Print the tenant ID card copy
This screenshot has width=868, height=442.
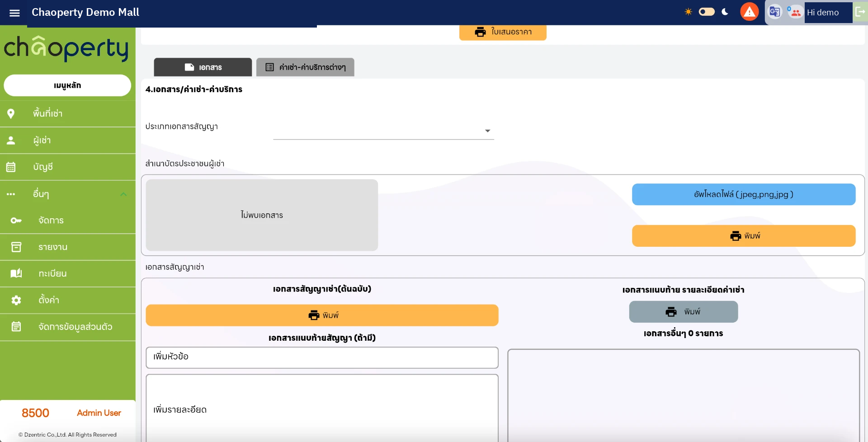pos(744,236)
